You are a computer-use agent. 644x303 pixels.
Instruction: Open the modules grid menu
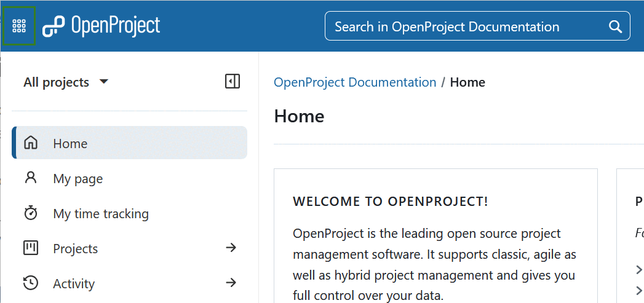coord(19,26)
